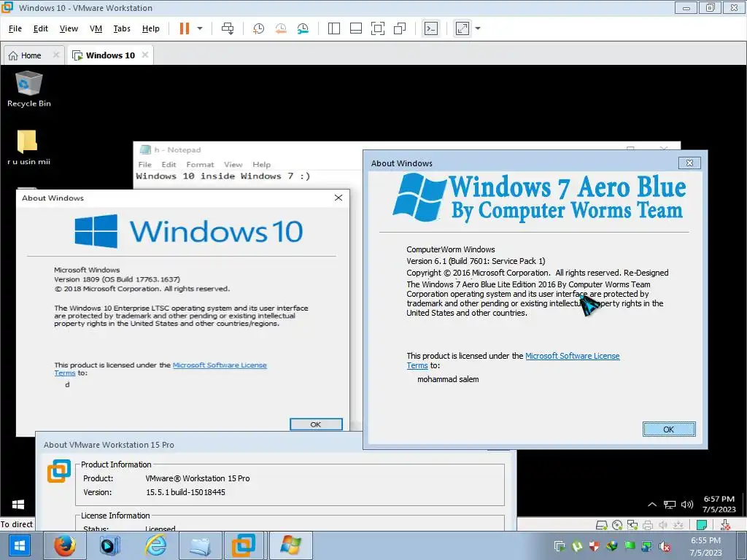The height and width of the screenshot is (560, 747).
Task: Open Notepad's Edit menu in the guest
Action: tap(169, 164)
